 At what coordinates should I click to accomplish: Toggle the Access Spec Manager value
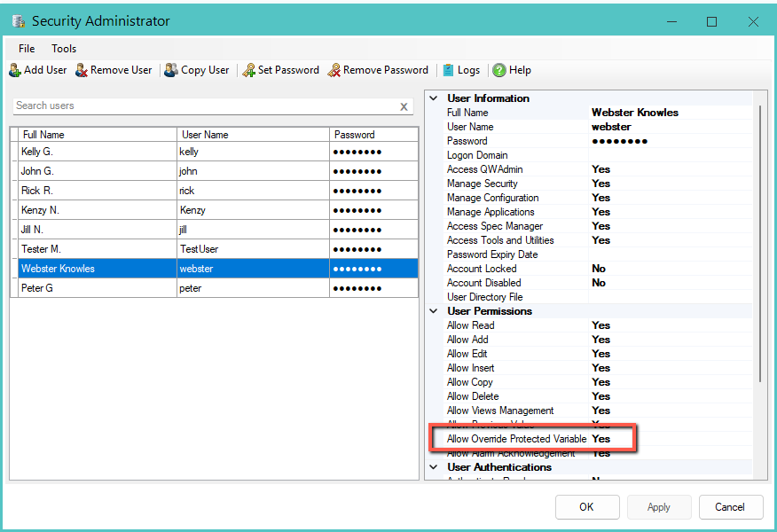(600, 226)
